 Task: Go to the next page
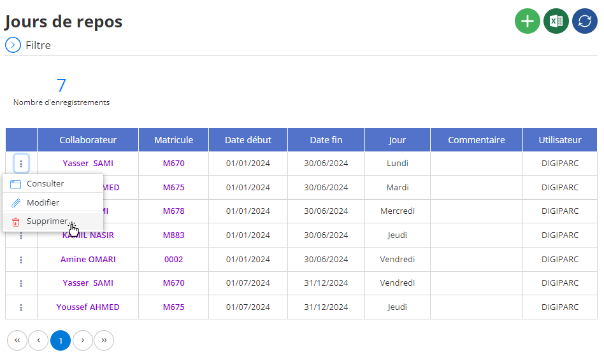click(x=83, y=340)
